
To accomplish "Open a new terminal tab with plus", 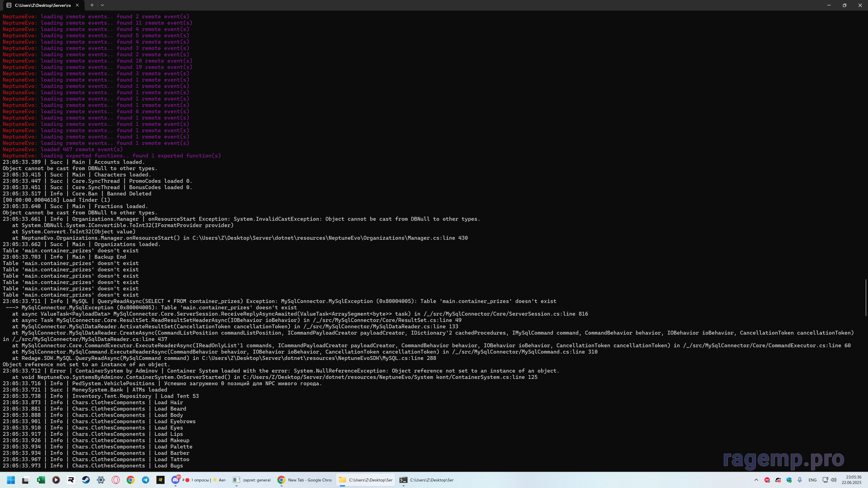I will (x=92, y=5).
